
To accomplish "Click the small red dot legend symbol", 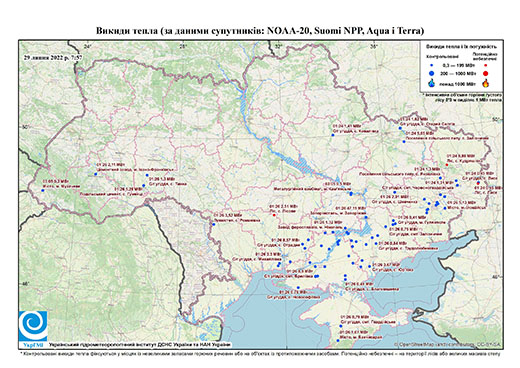I will point(486,66).
